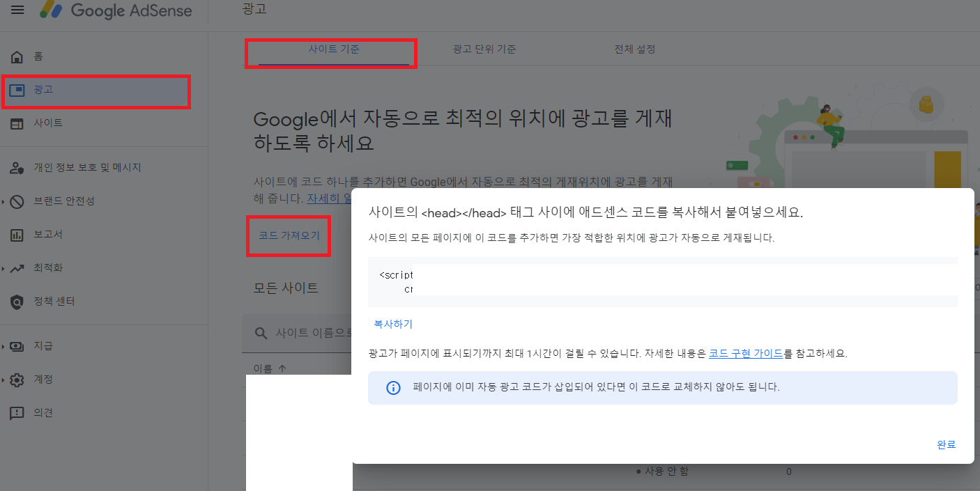
Task: Switch to the 광고 단위 기준 tab
Action: (x=484, y=49)
